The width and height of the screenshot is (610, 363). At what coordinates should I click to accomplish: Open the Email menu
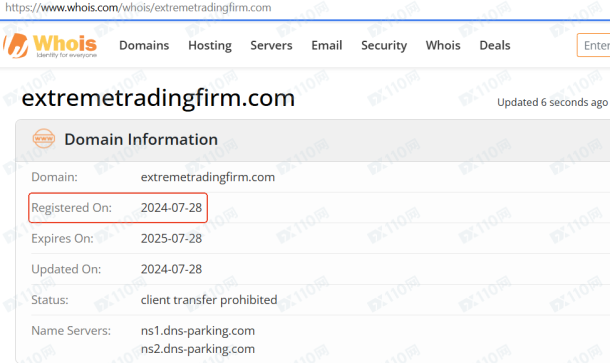point(327,46)
